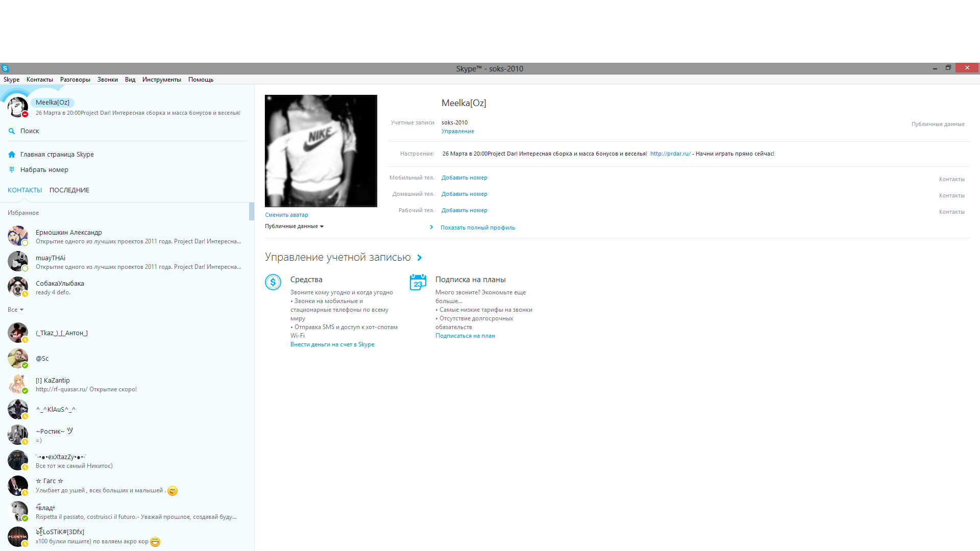Open Управление учетной записью arrow
The image size is (980, 551).
[420, 258]
